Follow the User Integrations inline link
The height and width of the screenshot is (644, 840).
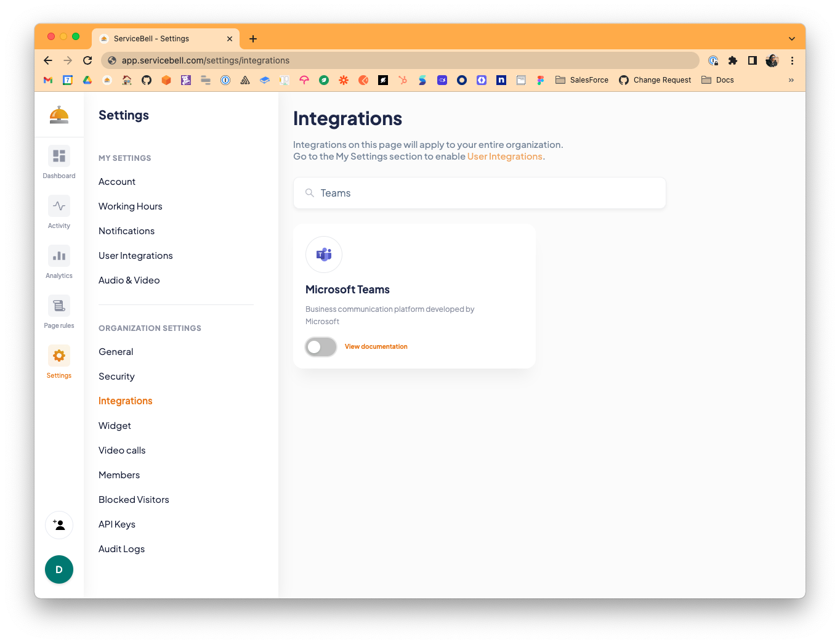click(505, 157)
